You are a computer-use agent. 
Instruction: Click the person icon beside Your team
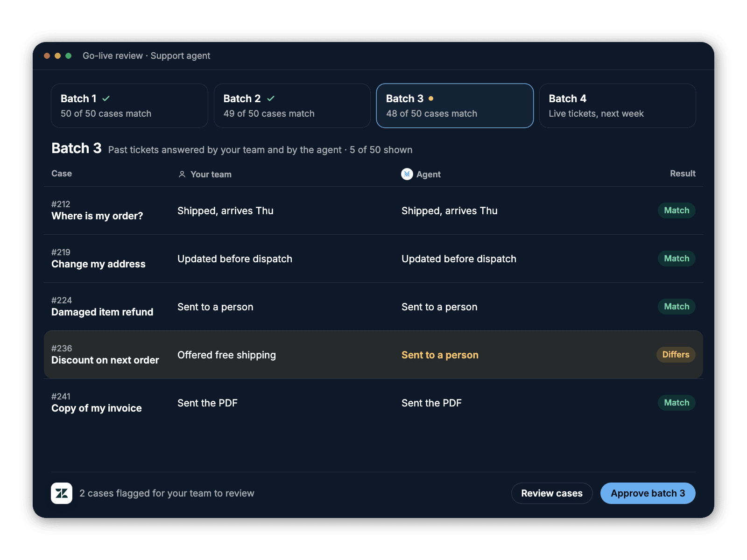(182, 174)
